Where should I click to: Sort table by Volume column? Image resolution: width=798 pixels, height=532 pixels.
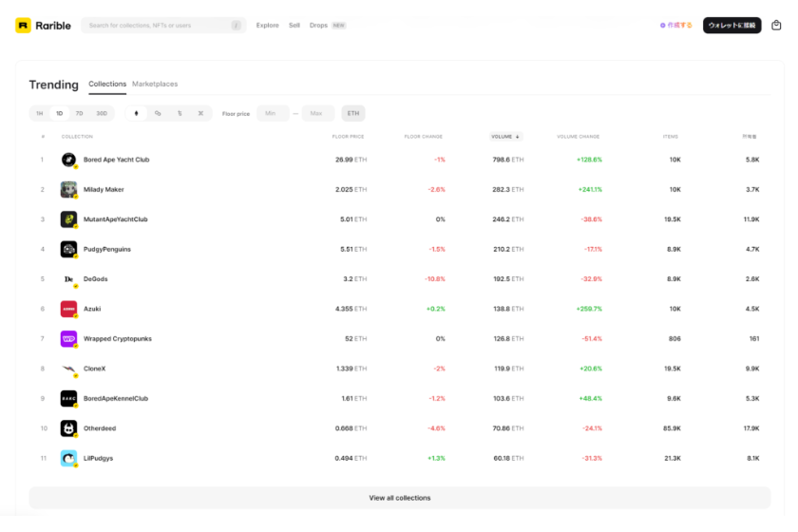point(505,137)
